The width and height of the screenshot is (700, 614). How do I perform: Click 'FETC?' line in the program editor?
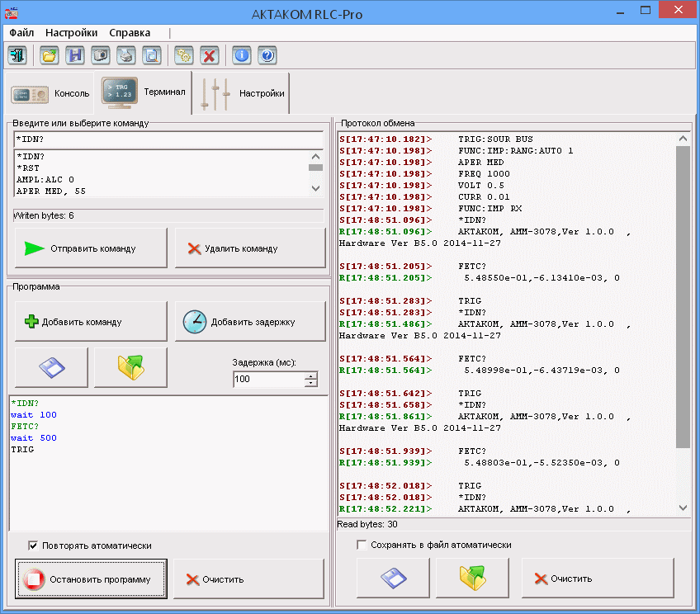25,427
